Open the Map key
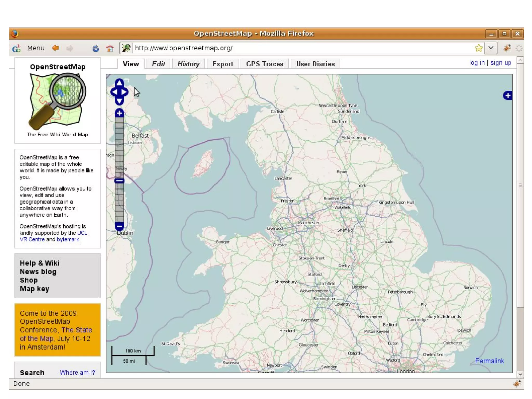Image resolution: width=532 pixels, height=399 pixels. tap(35, 289)
